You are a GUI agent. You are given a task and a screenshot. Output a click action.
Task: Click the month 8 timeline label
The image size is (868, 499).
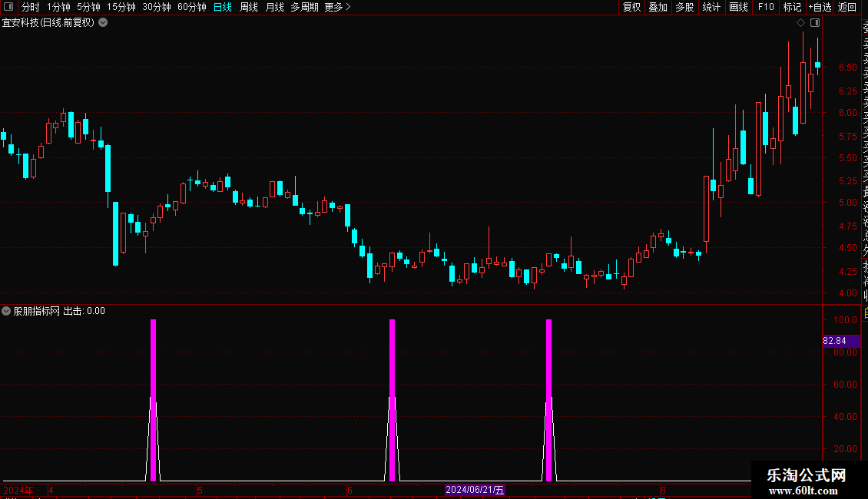tap(663, 490)
